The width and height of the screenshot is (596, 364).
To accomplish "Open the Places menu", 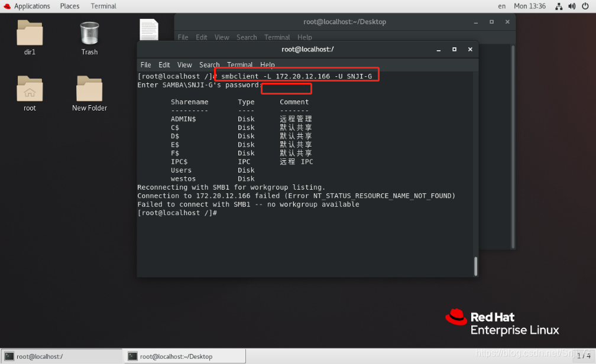I will [x=70, y=6].
